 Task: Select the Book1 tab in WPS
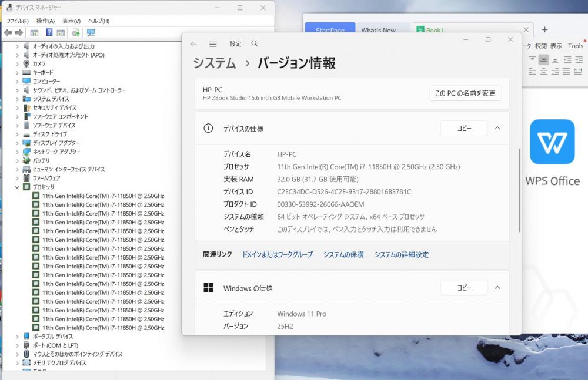[435, 30]
